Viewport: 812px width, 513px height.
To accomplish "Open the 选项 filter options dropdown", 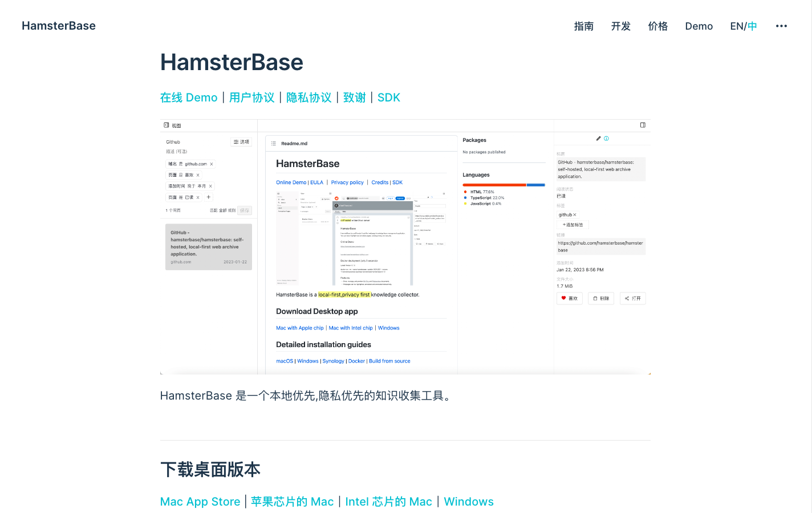I will (x=241, y=141).
